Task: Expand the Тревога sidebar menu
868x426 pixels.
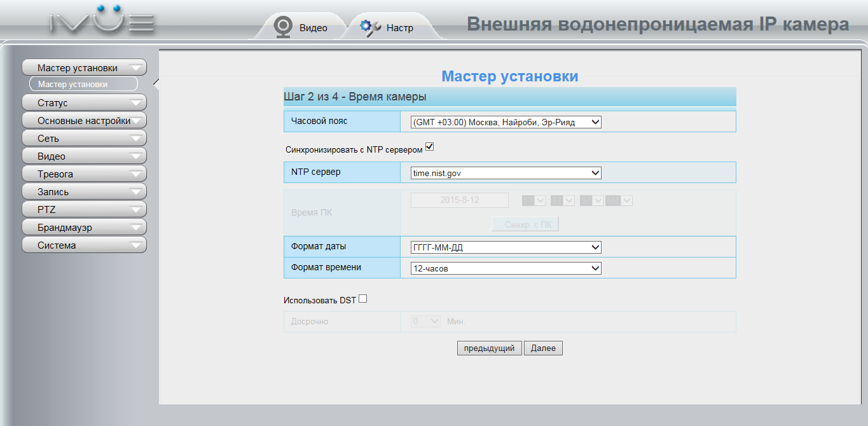Action: click(x=84, y=174)
